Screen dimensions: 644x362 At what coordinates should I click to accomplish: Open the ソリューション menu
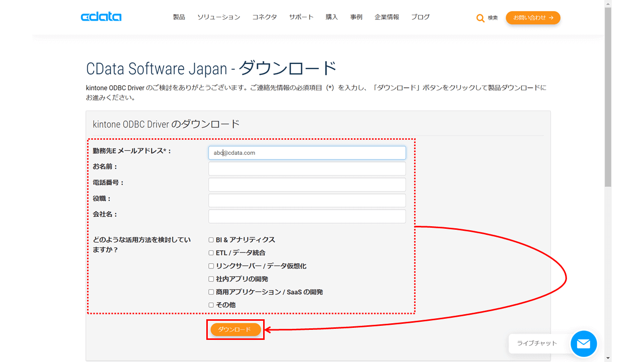219,17
